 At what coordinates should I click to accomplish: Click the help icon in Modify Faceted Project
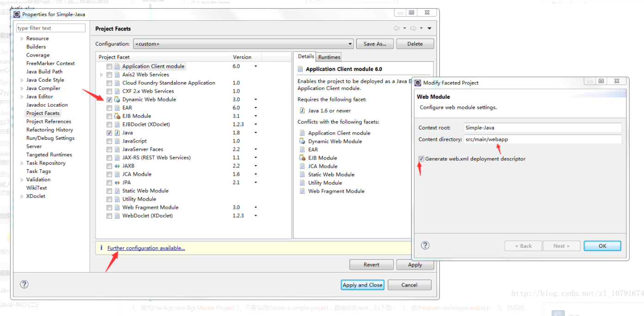coord(425,245)
